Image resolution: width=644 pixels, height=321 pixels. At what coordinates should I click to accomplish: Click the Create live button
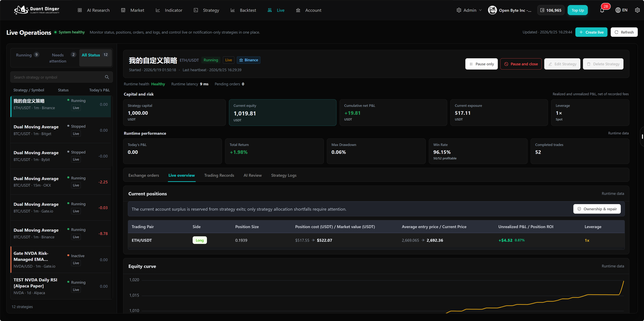click(x=591, y=32)
